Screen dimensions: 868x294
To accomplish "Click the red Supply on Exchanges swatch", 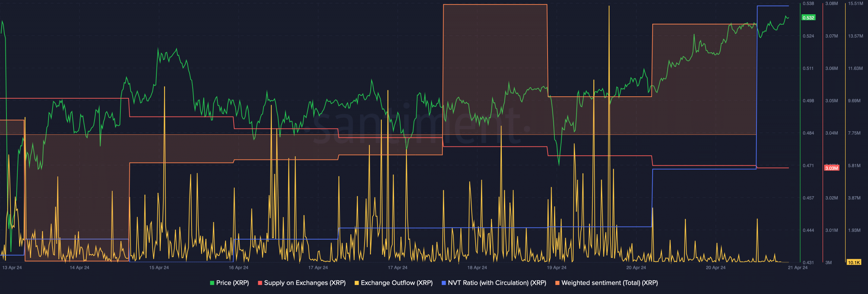I will (x=260, y=283).
